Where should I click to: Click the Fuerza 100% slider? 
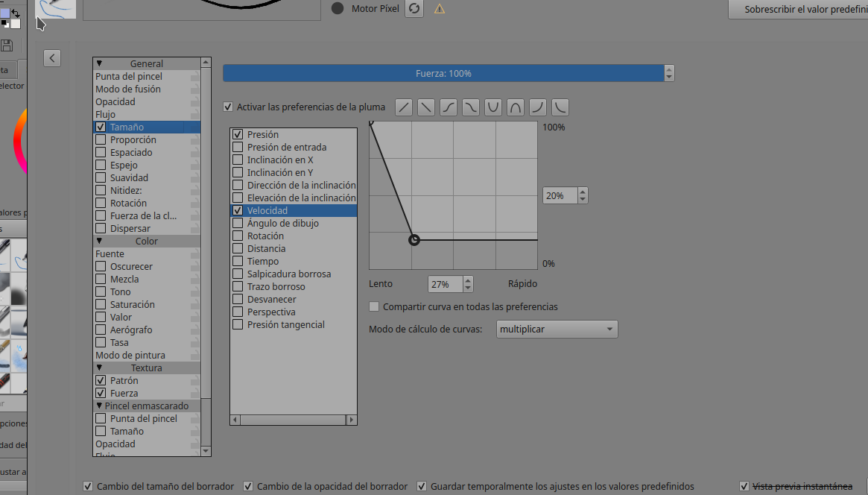[443, 74]
